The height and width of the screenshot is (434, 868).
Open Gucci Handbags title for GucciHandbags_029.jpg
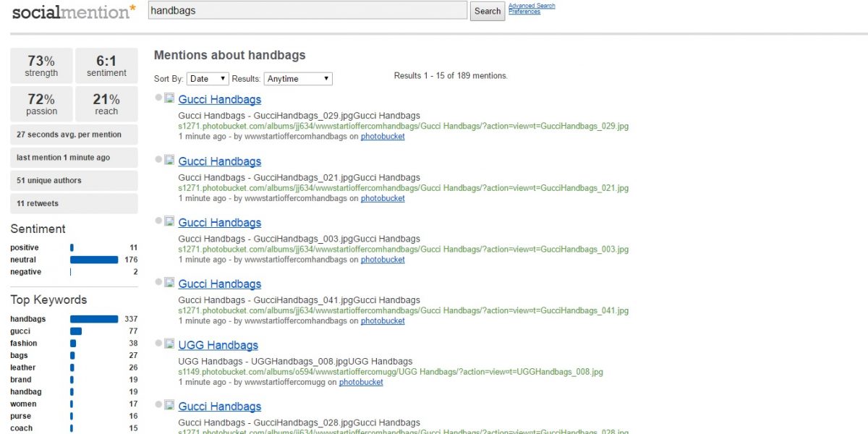point(220,100)
